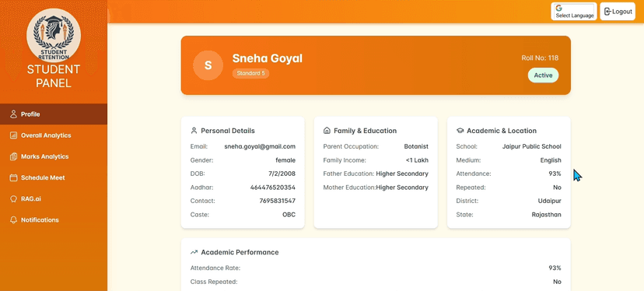Click the DOB value 7/2/2008
The height and width of the screenshot is (291, 644).
[282, 174]
